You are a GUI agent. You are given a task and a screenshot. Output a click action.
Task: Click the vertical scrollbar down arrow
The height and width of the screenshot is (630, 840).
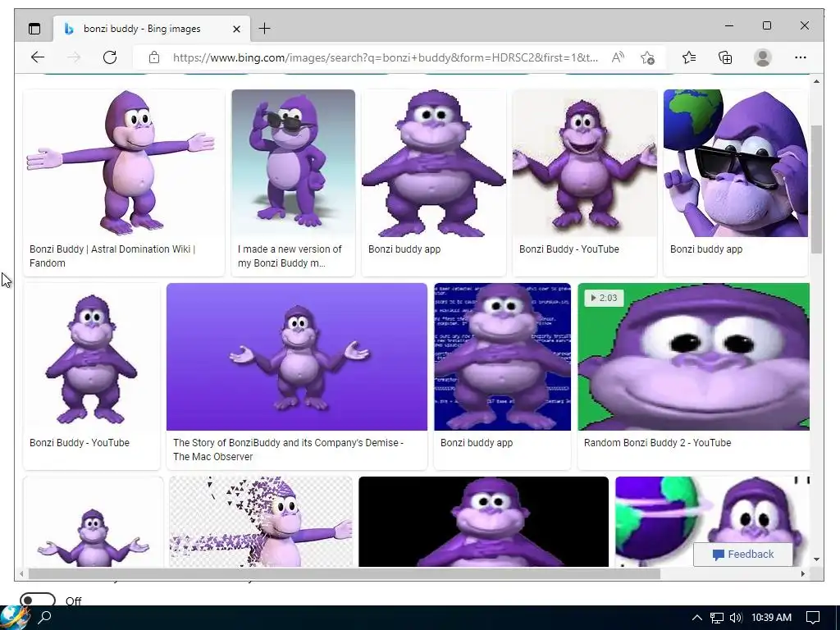[x=816, y=559]
